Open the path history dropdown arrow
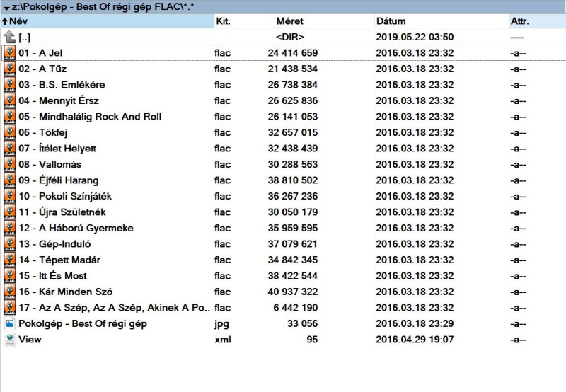 point(6,8)
